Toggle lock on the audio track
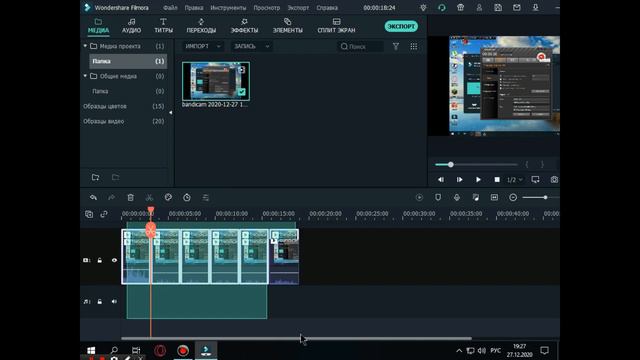 [x=100, y=302]
